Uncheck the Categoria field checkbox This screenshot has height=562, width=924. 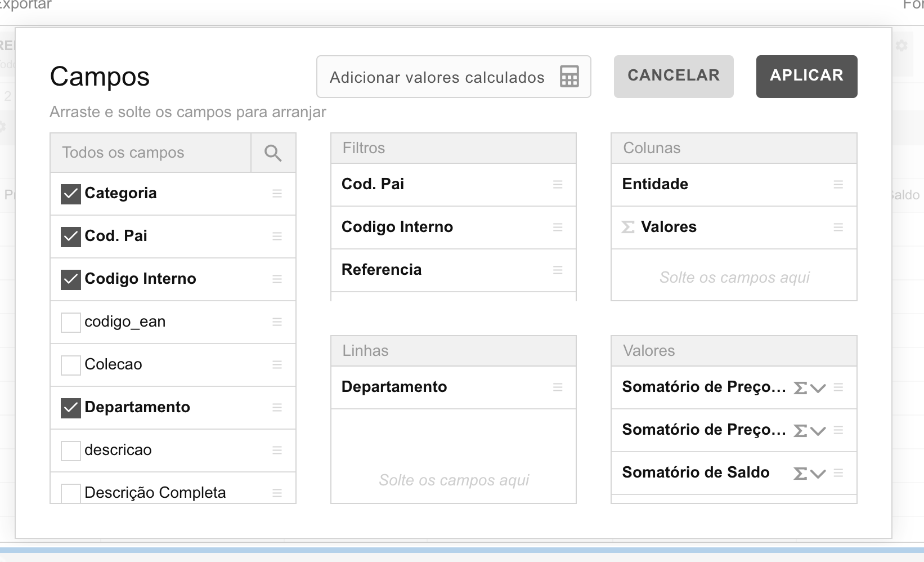[x=71, y=194]
